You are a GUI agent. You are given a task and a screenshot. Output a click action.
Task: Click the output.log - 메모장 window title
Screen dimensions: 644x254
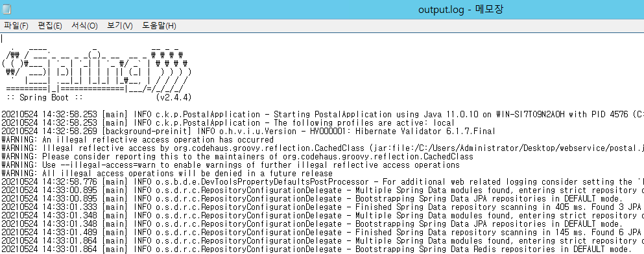point(461,9)
